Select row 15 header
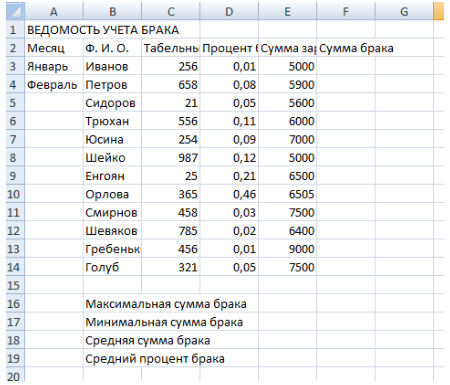Viewport: 450px width, 385px height. click(x=13, y=285)
